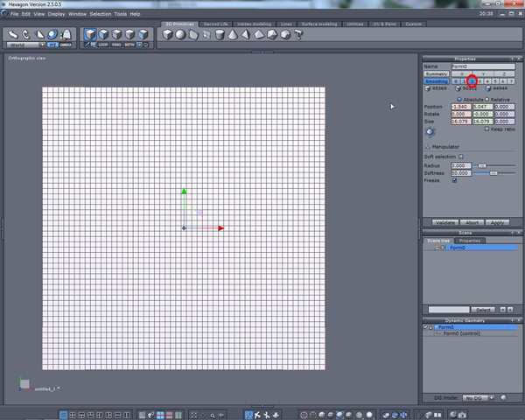The height and width of the screenshot is (420, 525).
Task: Click the RING selection button
Action: (x=116, y=45)
